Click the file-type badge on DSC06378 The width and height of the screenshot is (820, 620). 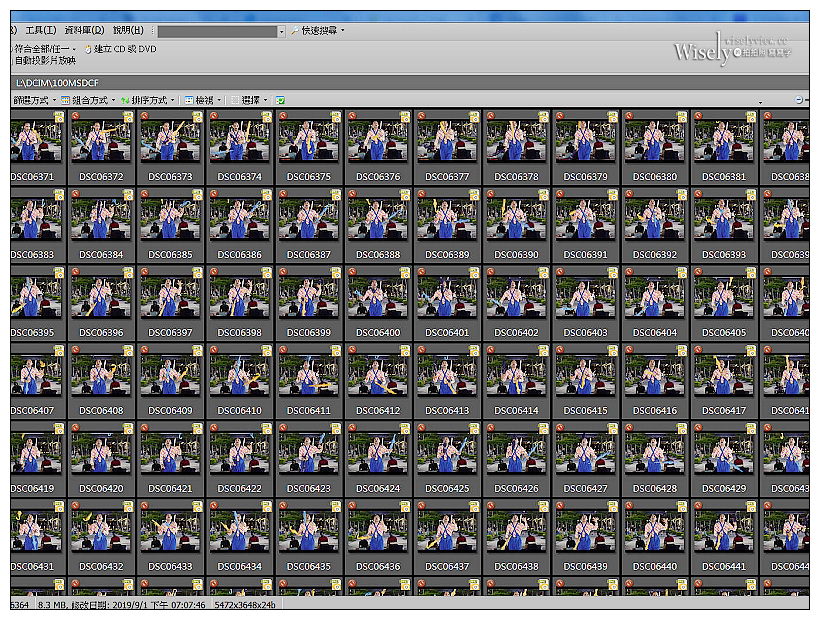[543, 117]
